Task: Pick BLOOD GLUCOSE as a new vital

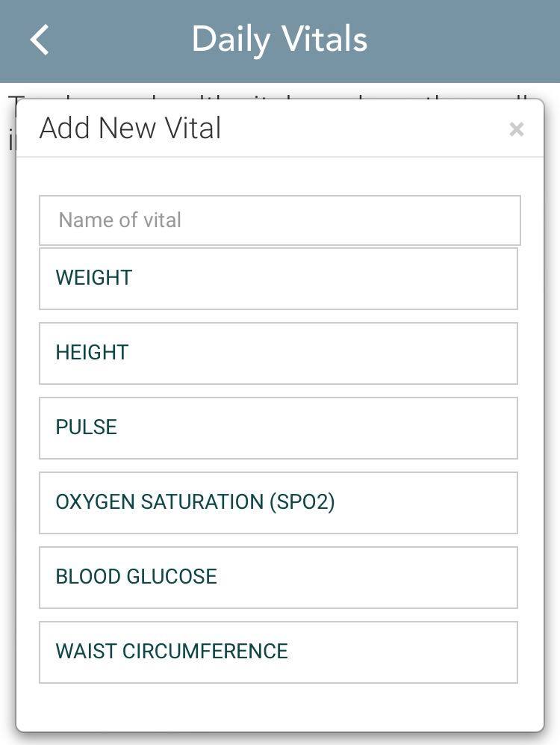Action: pyautogui.click(x=278, y=577)
